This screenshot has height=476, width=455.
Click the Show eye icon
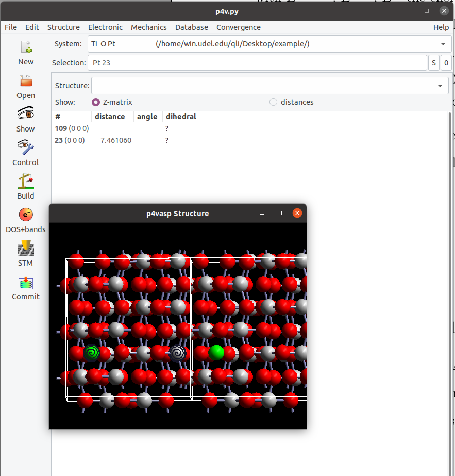26,114
